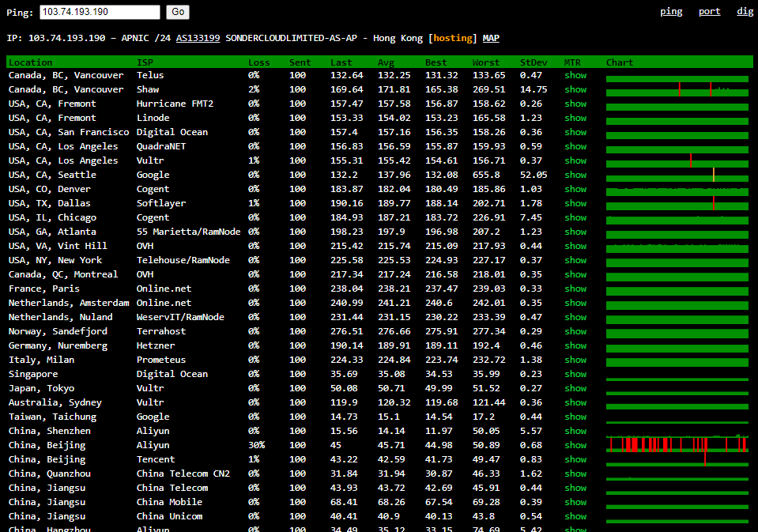Click the Vancouver Shaw latency chart
Viewport: 758px width, 532px height.
[677, 89]
